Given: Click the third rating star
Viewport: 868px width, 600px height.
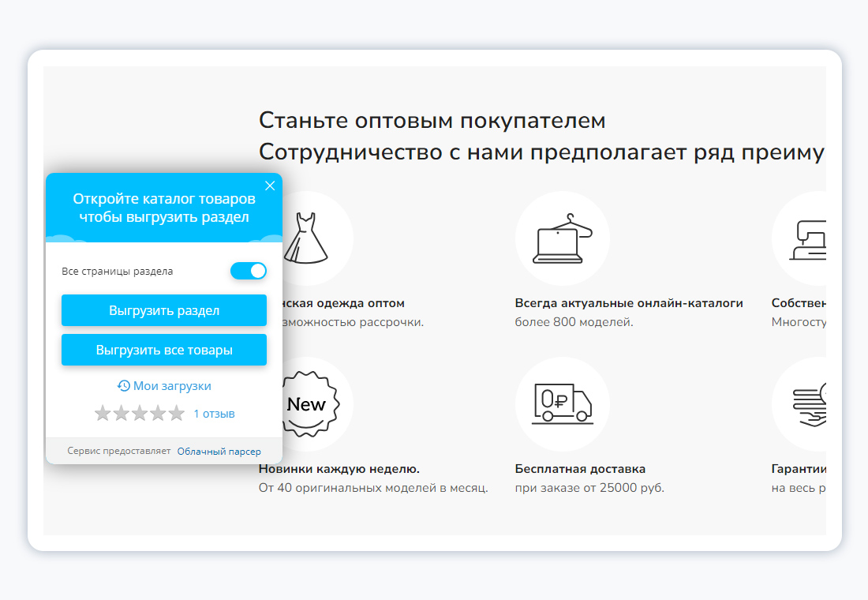Looking at the screenshot, I should click(x=140, y=412).
